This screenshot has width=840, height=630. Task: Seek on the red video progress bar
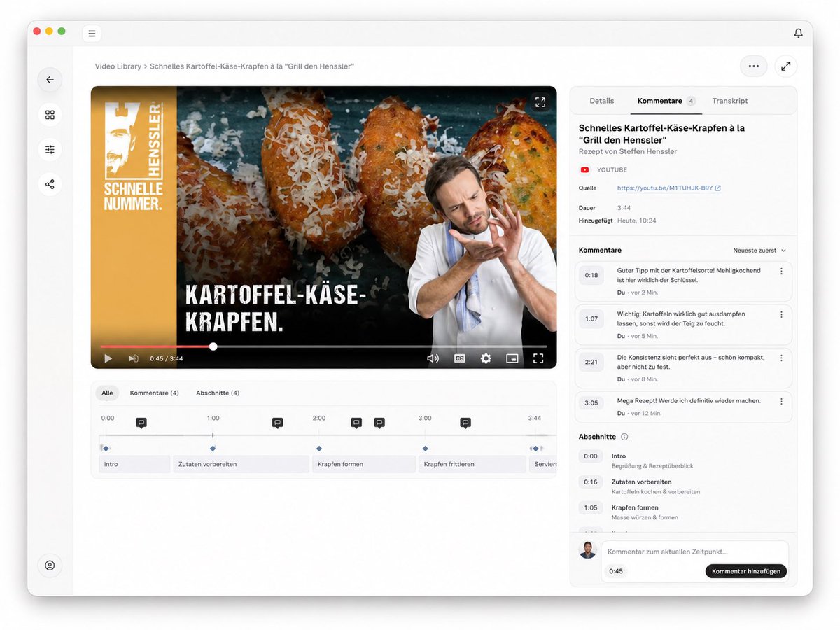pos(157,346)
